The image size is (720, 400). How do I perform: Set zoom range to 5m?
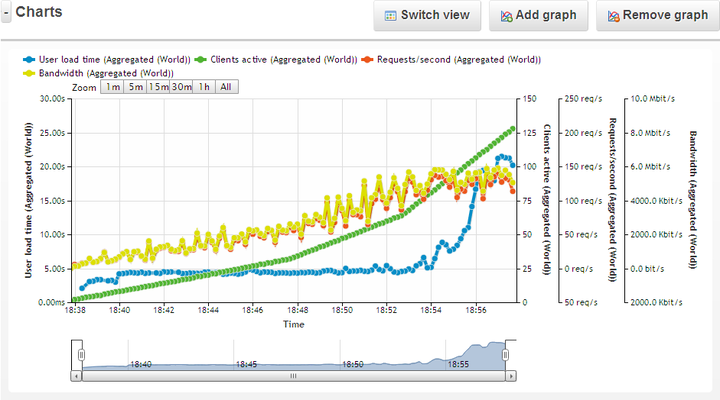coord(135,88)
